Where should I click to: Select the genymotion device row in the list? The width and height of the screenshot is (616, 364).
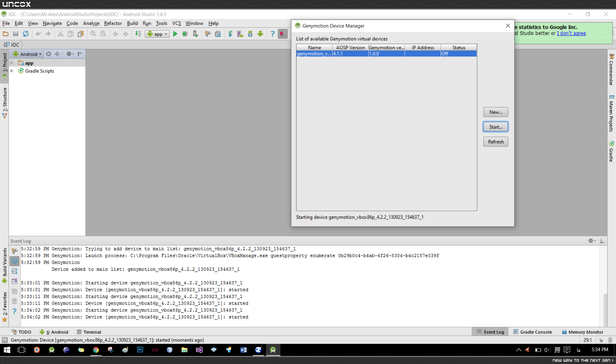[x=386, y=54]
